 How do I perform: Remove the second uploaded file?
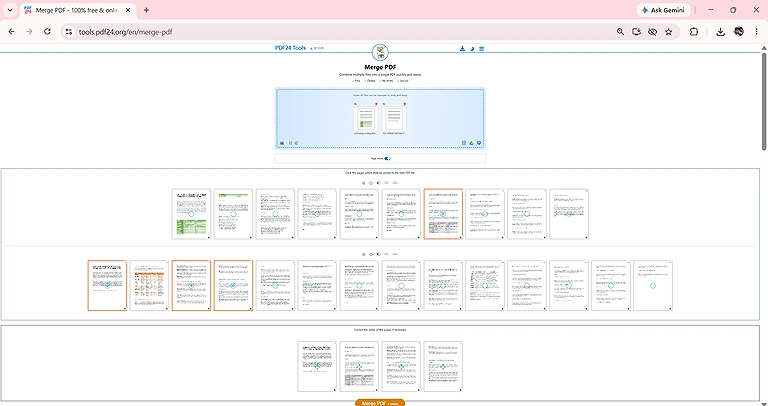click(405, 104)
